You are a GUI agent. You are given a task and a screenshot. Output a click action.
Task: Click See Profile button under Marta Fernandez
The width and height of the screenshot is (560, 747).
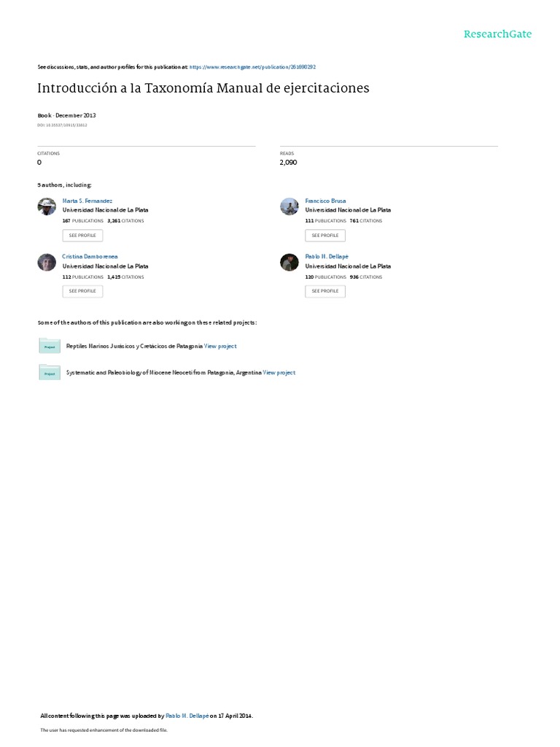tap(82, 236)
